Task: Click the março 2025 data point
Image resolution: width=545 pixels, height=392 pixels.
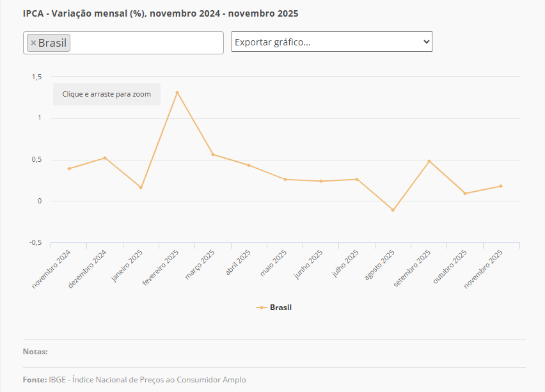Action: pyautogui.click(x=213, y=154)
